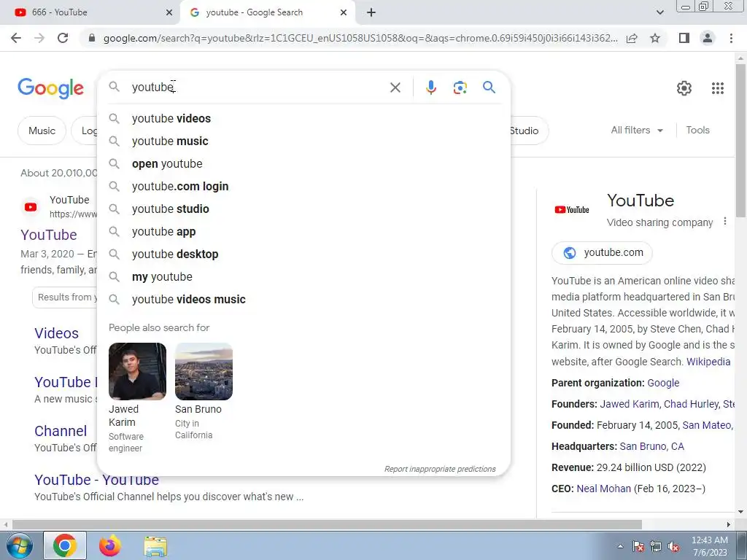Click in the address bar URL

(x=360, y=38)
